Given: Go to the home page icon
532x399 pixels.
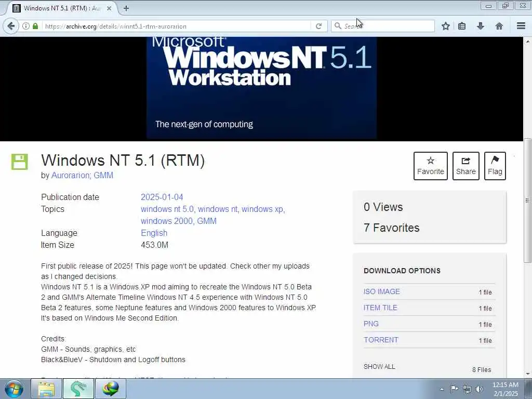Looking at the screenshot, I should coord(499,26).
